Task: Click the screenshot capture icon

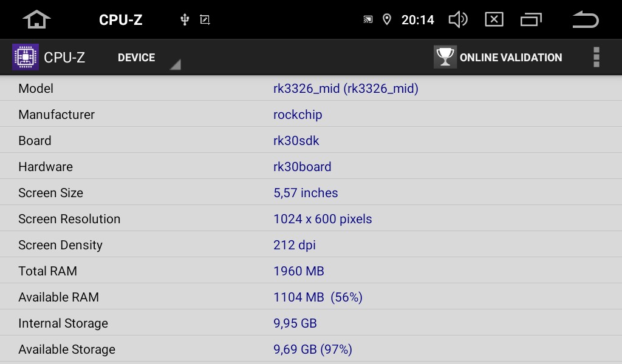Action: tap(205, 19)
